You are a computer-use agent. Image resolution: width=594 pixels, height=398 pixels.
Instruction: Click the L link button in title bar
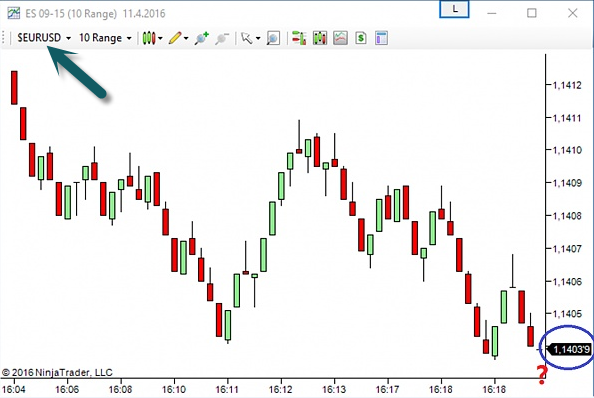coord(455,10)
